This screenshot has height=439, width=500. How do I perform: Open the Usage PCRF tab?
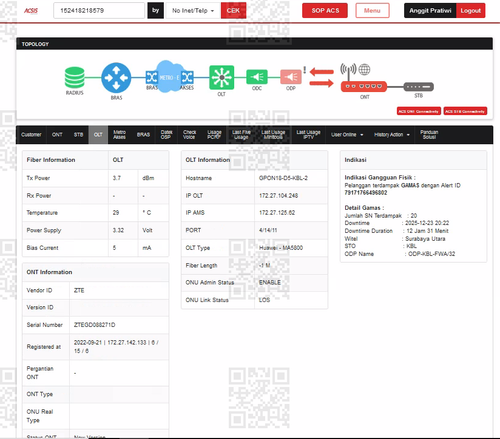point(214,135)
